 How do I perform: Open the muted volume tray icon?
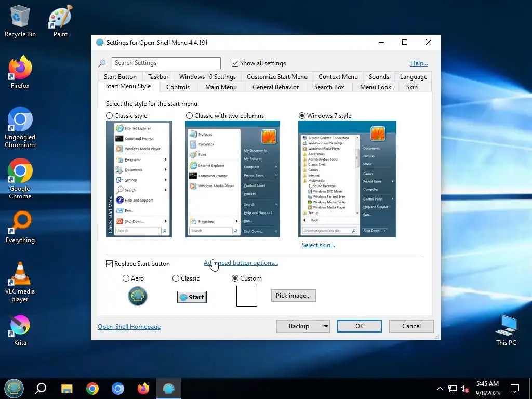[465, 389]
